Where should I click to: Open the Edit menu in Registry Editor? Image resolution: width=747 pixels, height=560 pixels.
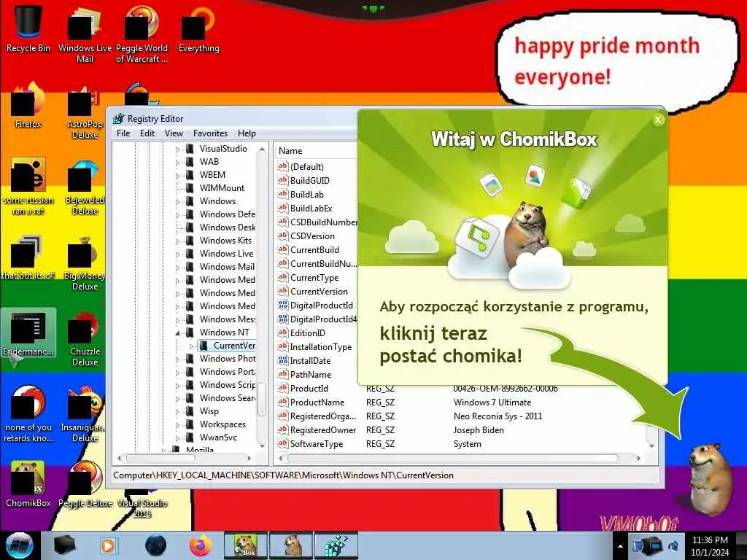pyautogui.click(x=147, y=133)
